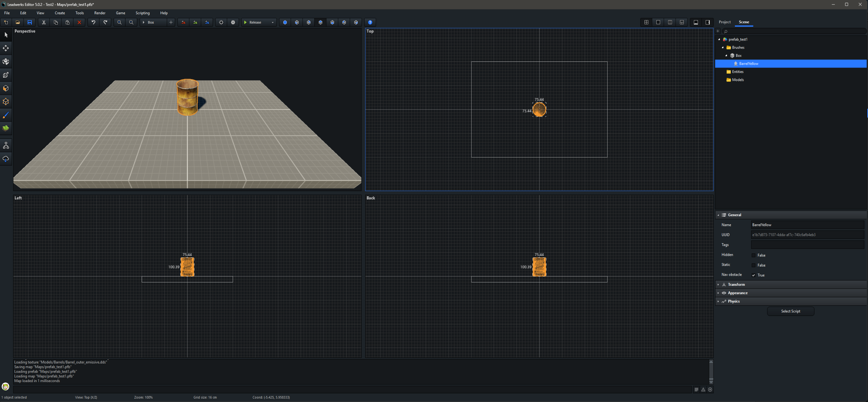Image resolution: width=868 pixels, height=402 pixels.
Task: Open the Release build configuration dropdown
Action: point(273,22)
